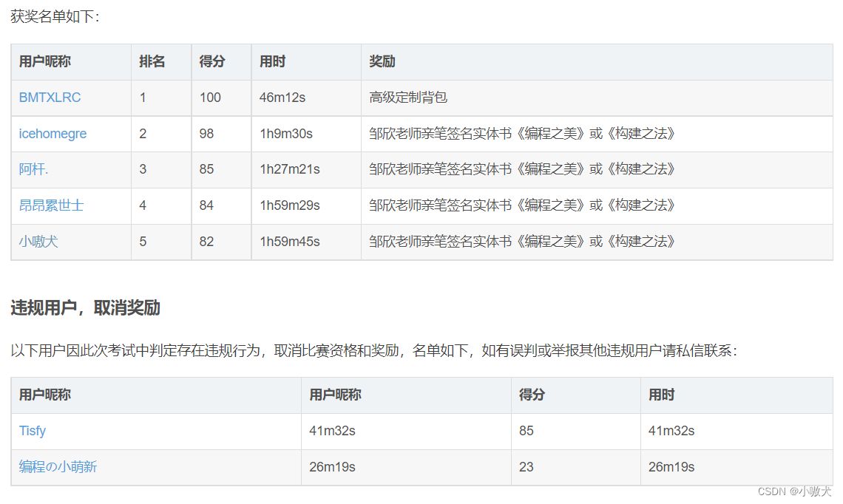Select the 1h59m29s time cell
This screenshot has height=504, width=843.
click(306, 205)
